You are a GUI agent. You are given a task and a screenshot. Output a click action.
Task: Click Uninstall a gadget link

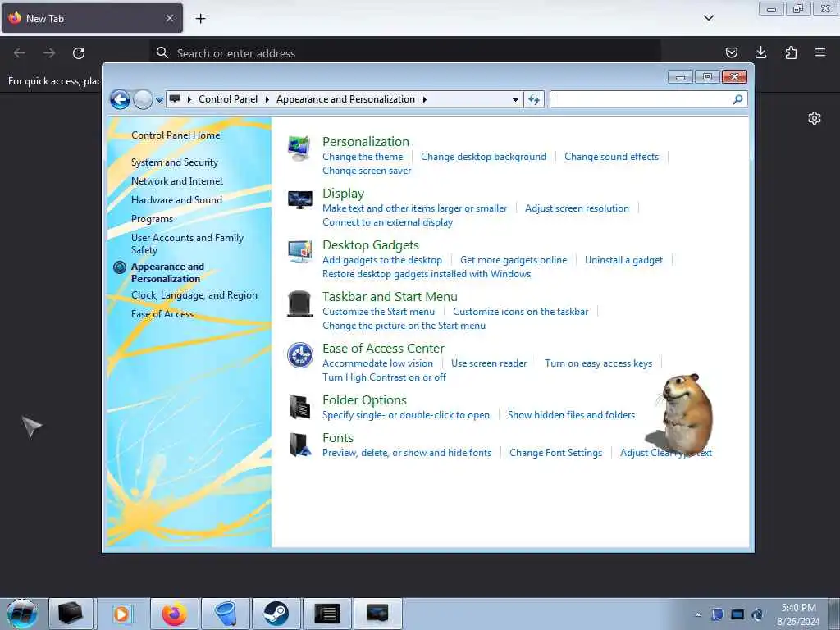coord(624,260)
